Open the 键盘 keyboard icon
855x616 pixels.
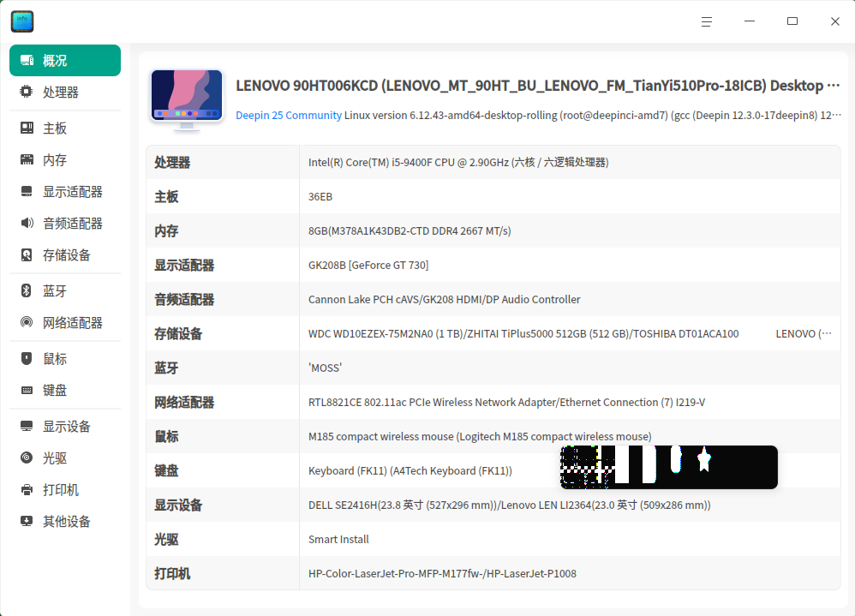coord(27,391)
